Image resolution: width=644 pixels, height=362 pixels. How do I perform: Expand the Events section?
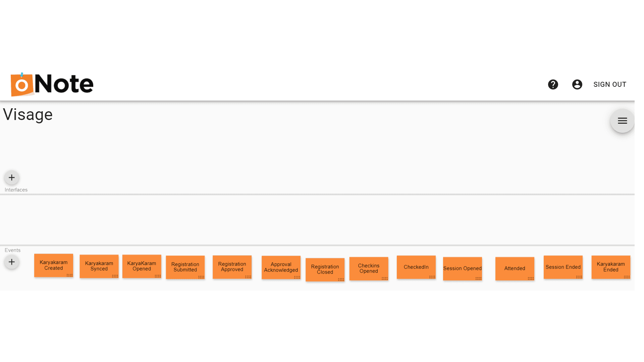tap(12, 250)
